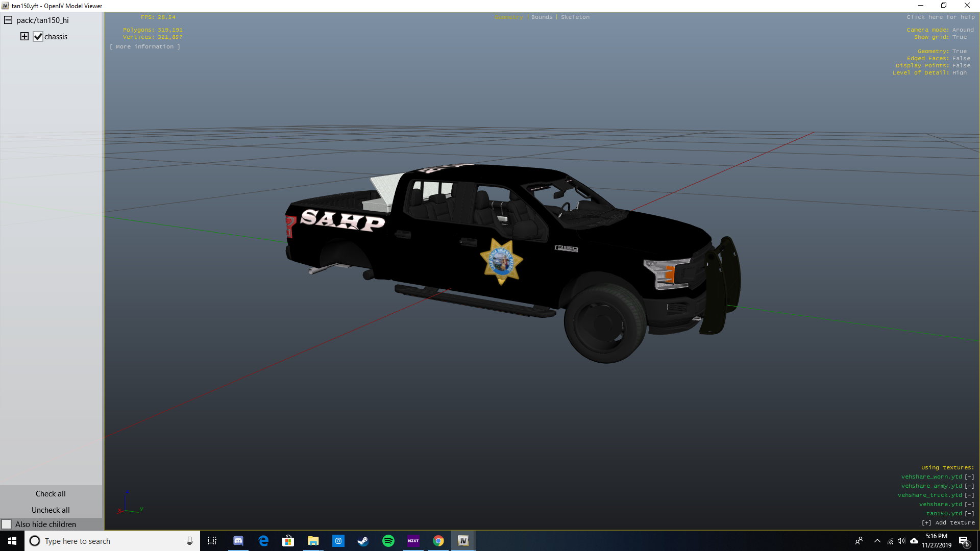Viewport: 980px width, 551px height.
Task: Open the NZXT app from the taskbar
Action: (413, 541)
